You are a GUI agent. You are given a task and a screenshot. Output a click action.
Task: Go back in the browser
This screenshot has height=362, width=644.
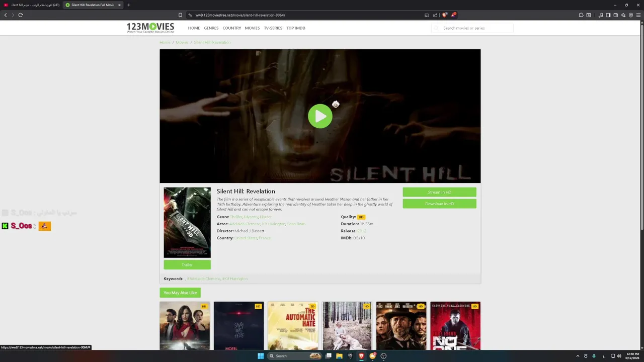click(6, 15)
